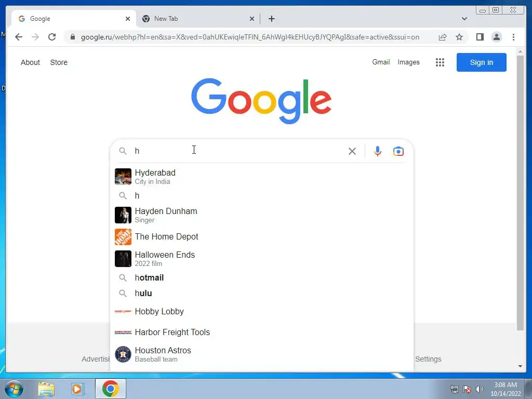Clear the search box with the X
The height and width of the screenshot is (399, 532).
pyautogui.click(x=352, y=151)
